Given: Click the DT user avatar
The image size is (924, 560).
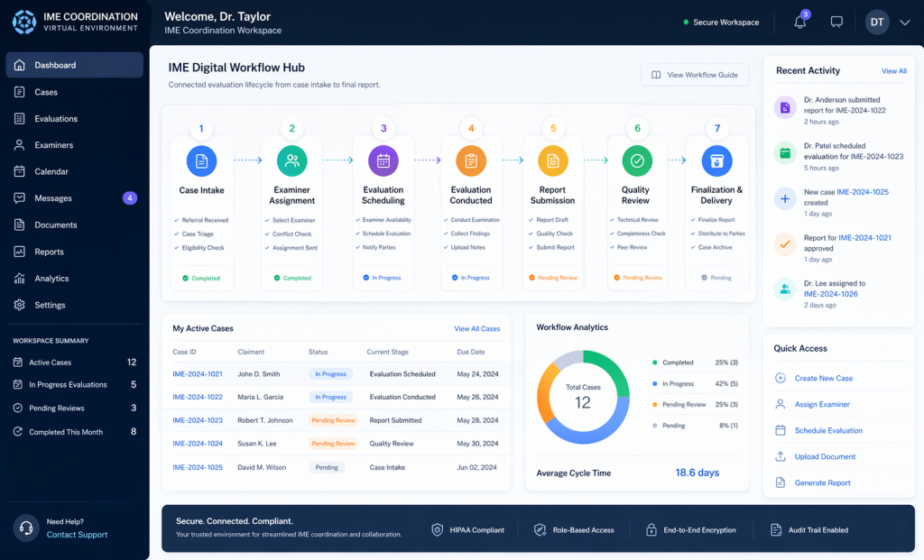Looking at the screenshot, I should tap(877, 23).
